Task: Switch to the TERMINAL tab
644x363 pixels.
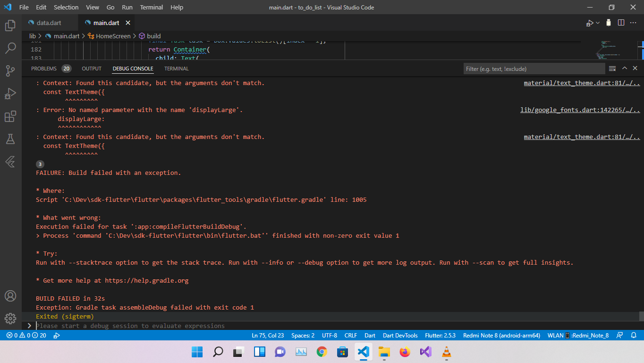Action: [x=177, y=69]
